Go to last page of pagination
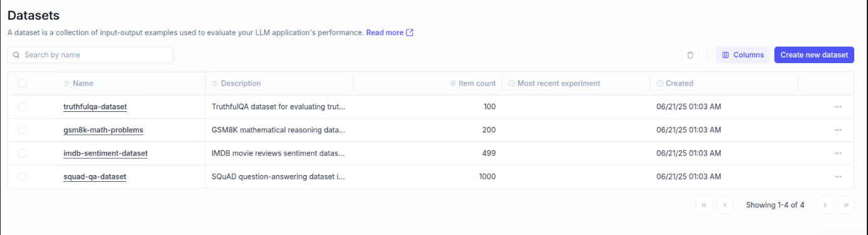 click(846, 205)
